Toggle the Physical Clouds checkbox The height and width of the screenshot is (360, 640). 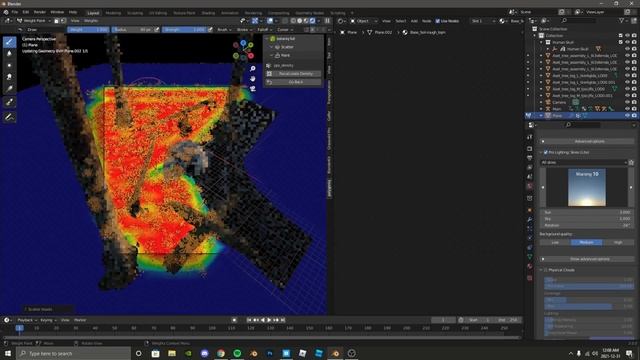coord(546,270)
